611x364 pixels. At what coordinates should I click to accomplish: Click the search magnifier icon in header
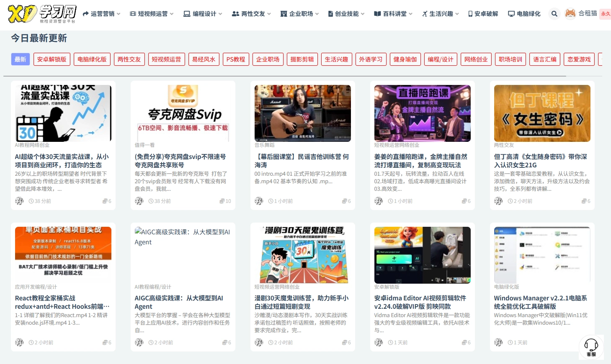554,14
